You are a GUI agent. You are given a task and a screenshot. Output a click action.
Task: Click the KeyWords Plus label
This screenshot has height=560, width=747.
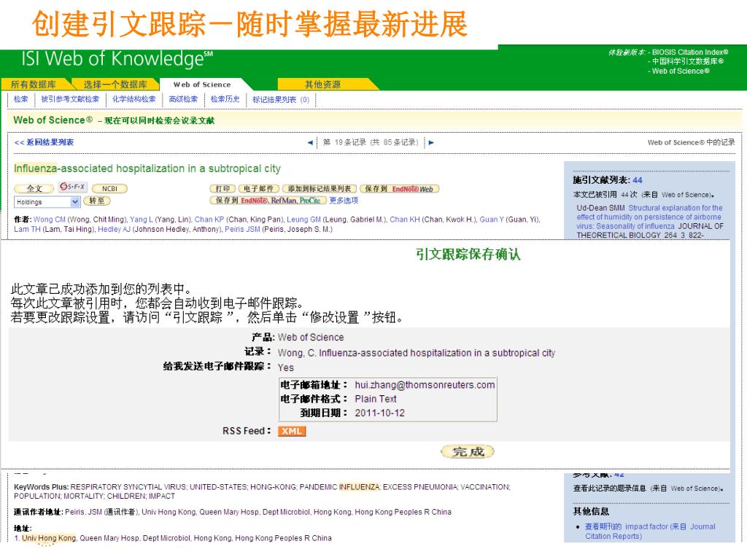click(x=41, y=486)
